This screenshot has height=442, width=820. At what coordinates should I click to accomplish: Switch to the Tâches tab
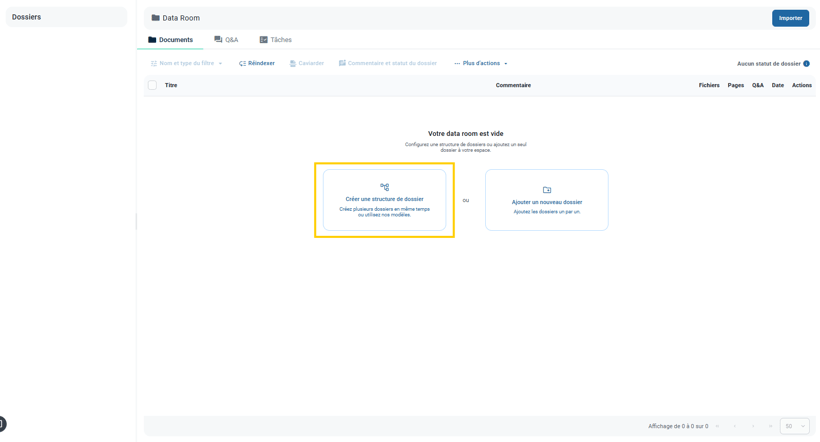coord(275,40)
